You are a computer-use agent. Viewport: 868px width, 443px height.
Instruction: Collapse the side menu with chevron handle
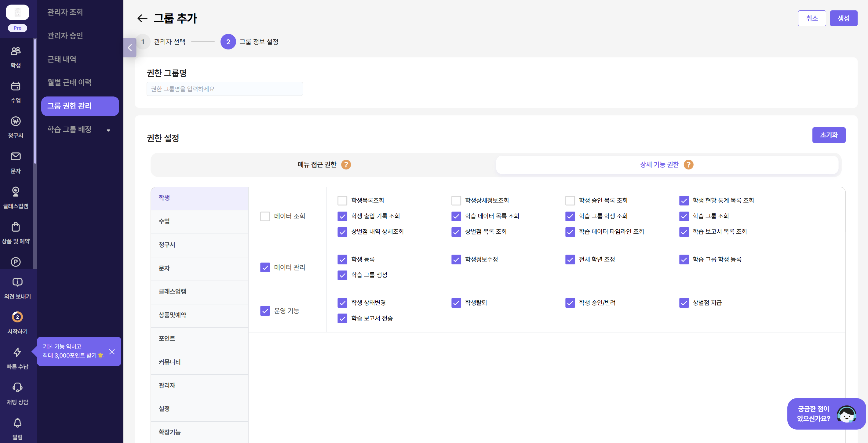130,48
